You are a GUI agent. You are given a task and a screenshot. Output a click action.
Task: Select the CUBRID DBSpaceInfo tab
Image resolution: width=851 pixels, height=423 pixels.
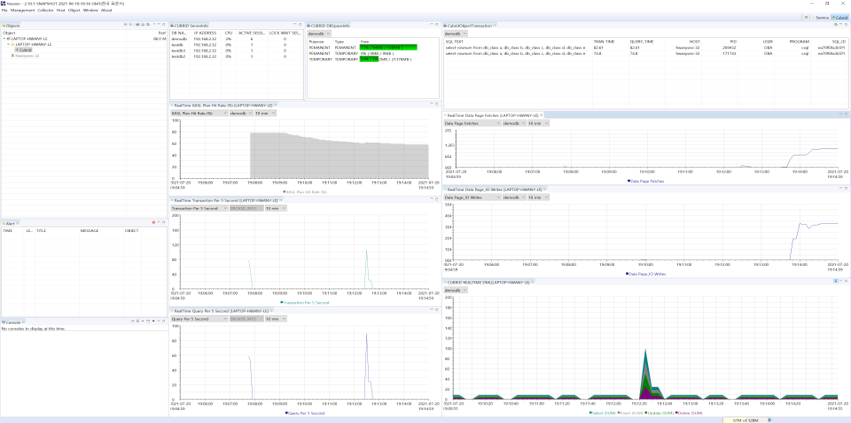(x=329, y=25)
